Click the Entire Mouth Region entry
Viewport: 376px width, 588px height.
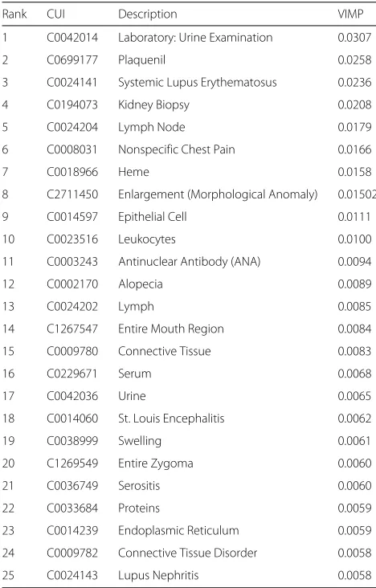(171, 329)
